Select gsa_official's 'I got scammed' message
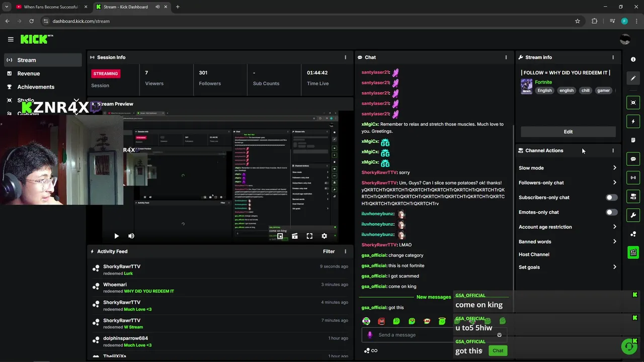Image resolution: width=644 pixels, height=362 pixels. pyautogui.click(x=390, y=276)
